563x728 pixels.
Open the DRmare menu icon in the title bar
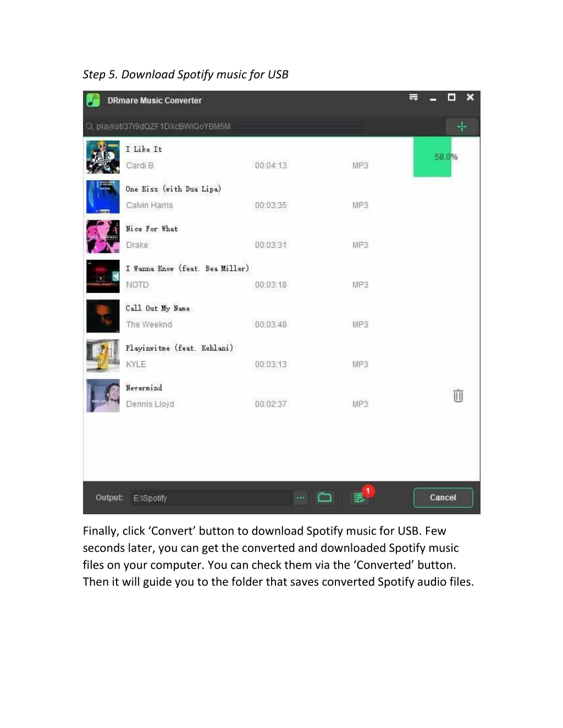413,97
